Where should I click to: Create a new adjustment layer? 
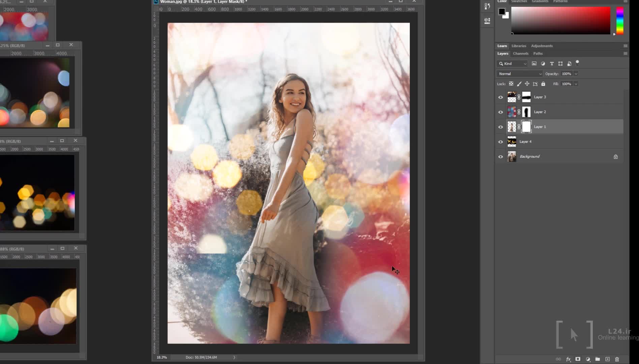(x=588, y=359)
